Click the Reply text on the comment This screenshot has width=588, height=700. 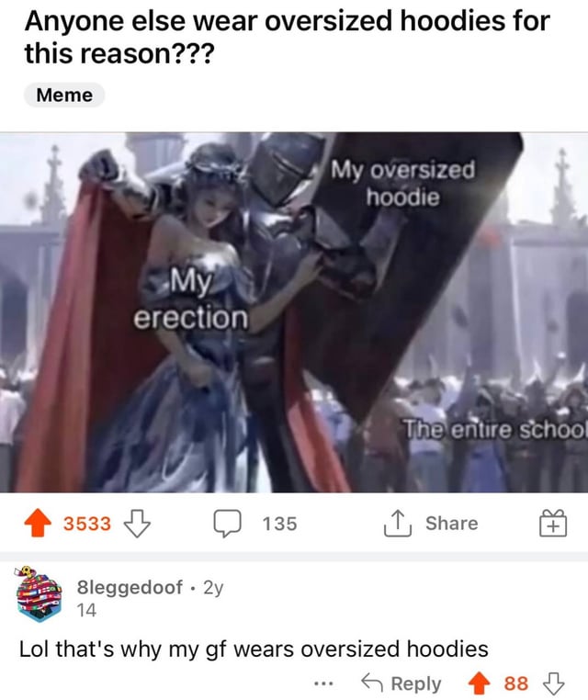[x=416, y=683]
